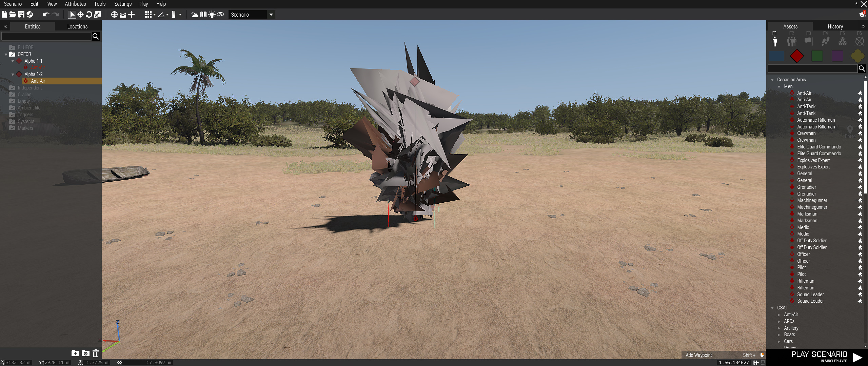
Task: Collapse the Alpha 1-2 group
Action: 13,74
